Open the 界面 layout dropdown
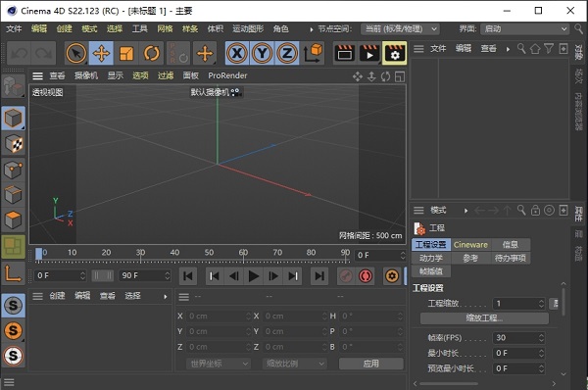Screen dimensions: 588x390 [x=525, y=28]
